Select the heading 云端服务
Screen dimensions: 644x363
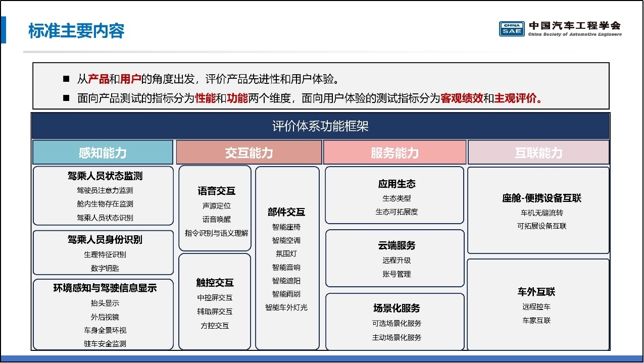click(397, 245)
